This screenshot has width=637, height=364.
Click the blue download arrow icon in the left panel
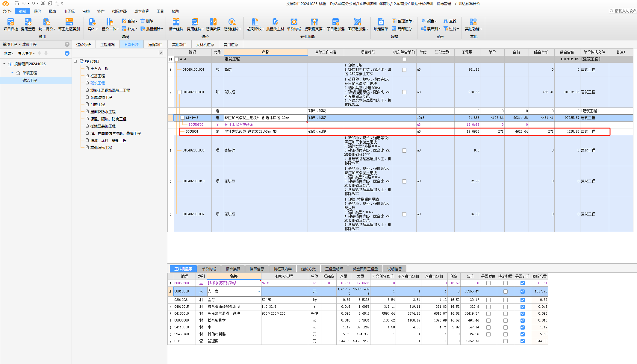(x=67, y=53)
